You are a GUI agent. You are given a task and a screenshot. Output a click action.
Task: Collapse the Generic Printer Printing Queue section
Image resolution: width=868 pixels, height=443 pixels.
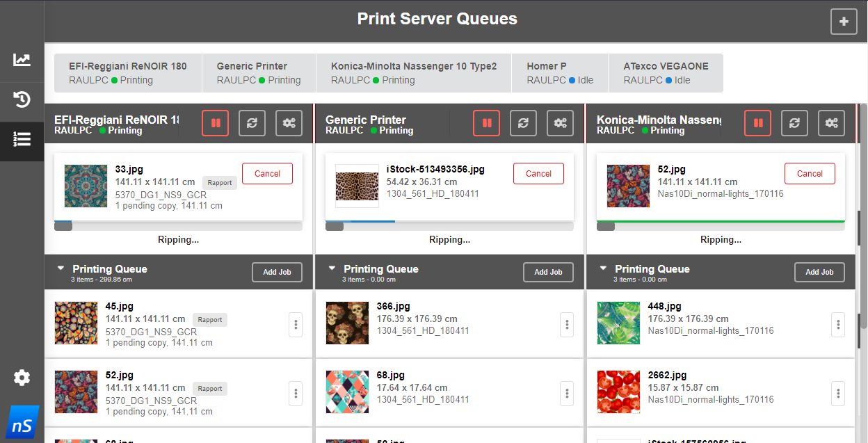click(x=332, y=268)
